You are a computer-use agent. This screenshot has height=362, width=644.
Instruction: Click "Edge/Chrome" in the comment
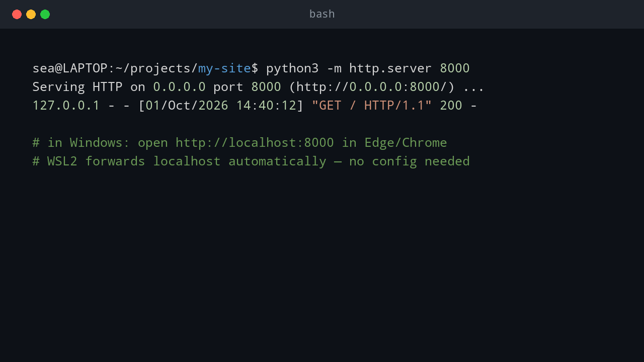(x=406, y=143)
